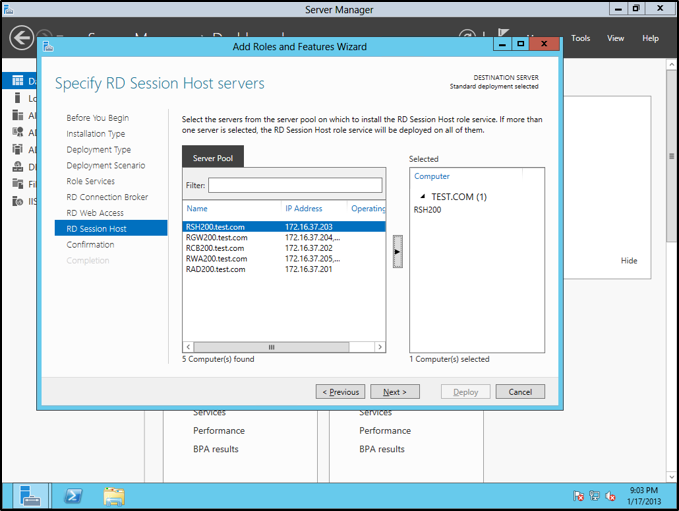Screen dimensions: 679x511
Task: Click the Dashboard icon in the left sidebar
Action: pos(19,80)
